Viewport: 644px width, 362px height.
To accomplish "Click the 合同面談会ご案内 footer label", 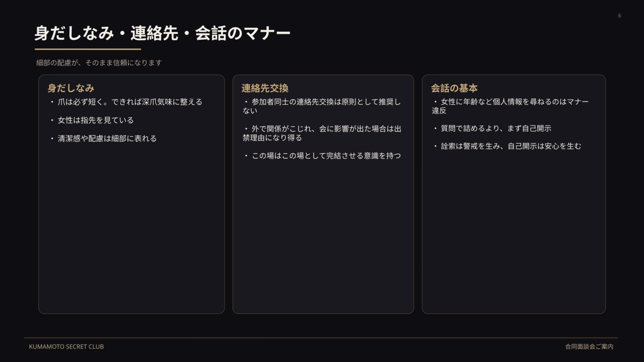I will pos(589,347).
